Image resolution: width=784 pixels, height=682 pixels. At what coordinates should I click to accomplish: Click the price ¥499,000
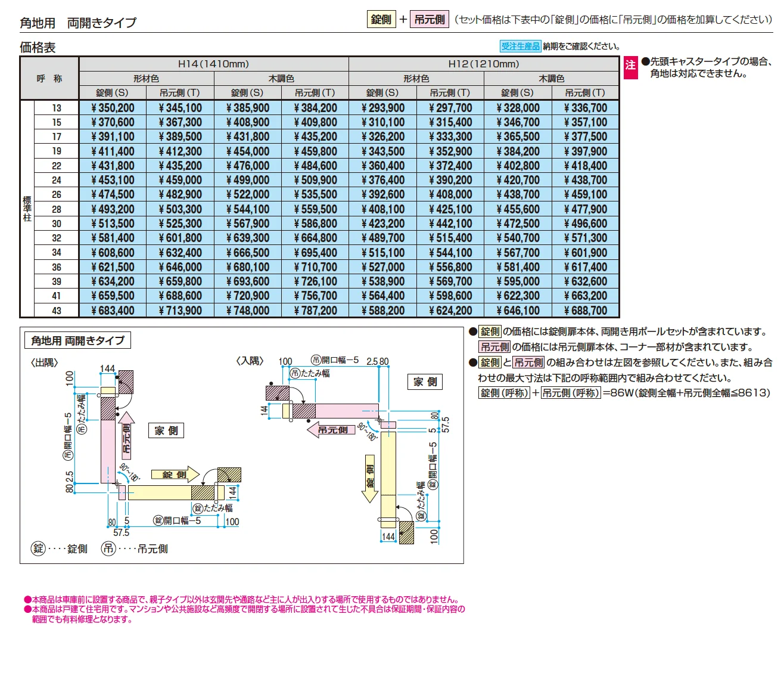pyautogui.click(x=248, y=180)
